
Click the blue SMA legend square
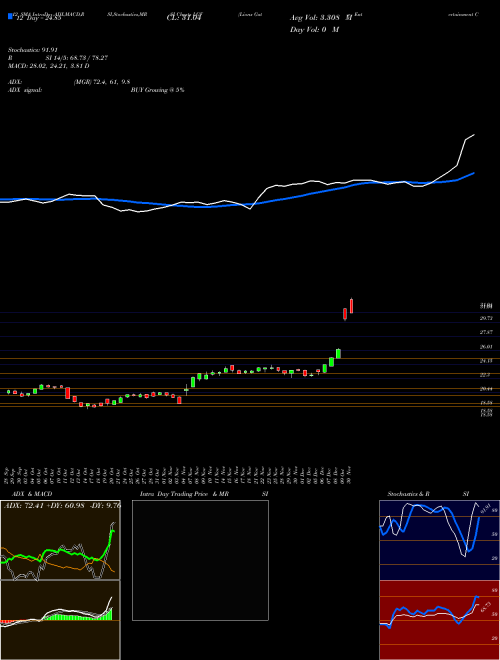click(10, 17)
